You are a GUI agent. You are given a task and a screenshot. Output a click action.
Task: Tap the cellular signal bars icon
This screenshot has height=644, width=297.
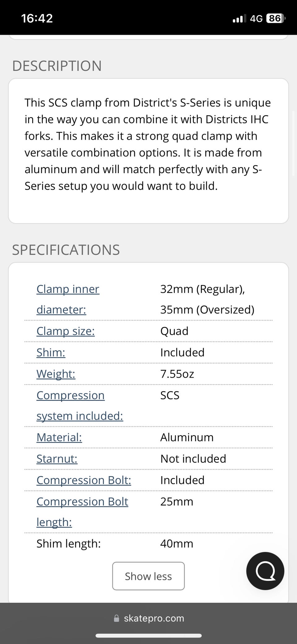239,19
